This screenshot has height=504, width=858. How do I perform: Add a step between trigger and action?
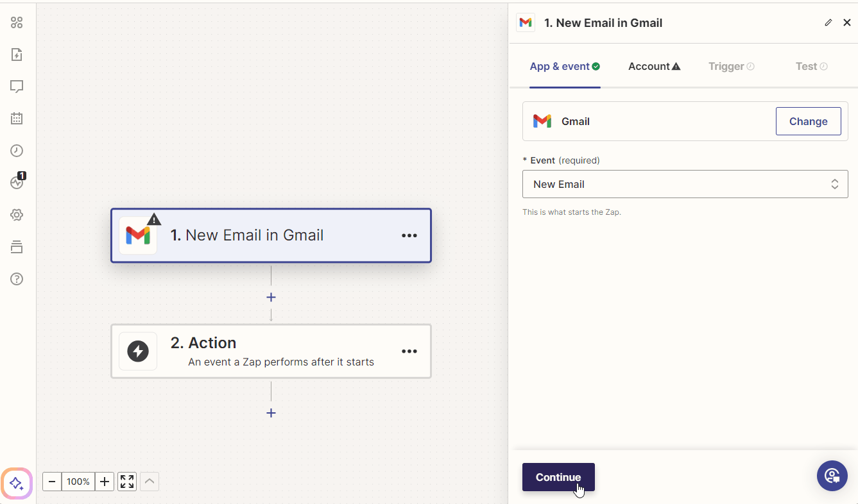point(271,298)
